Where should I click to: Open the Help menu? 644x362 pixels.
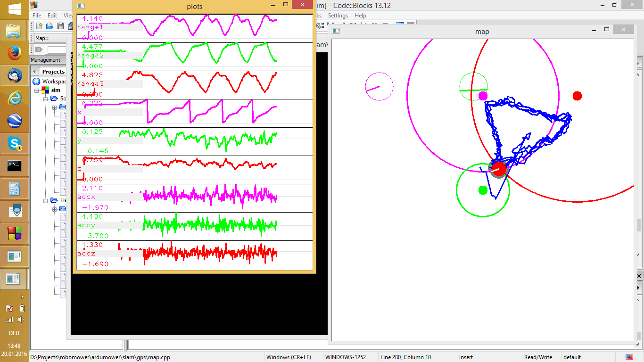tap(360, 16)
